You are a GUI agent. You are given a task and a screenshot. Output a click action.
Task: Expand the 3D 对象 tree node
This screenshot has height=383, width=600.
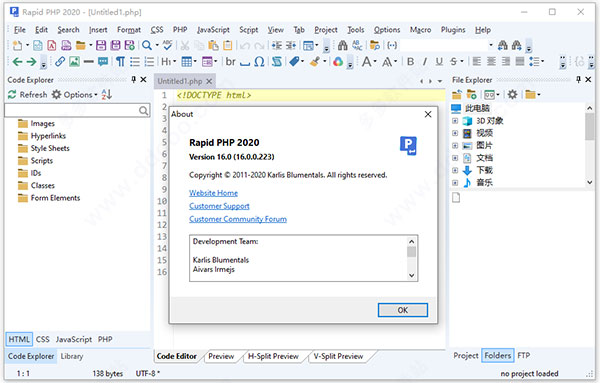[x=455, y=121]
